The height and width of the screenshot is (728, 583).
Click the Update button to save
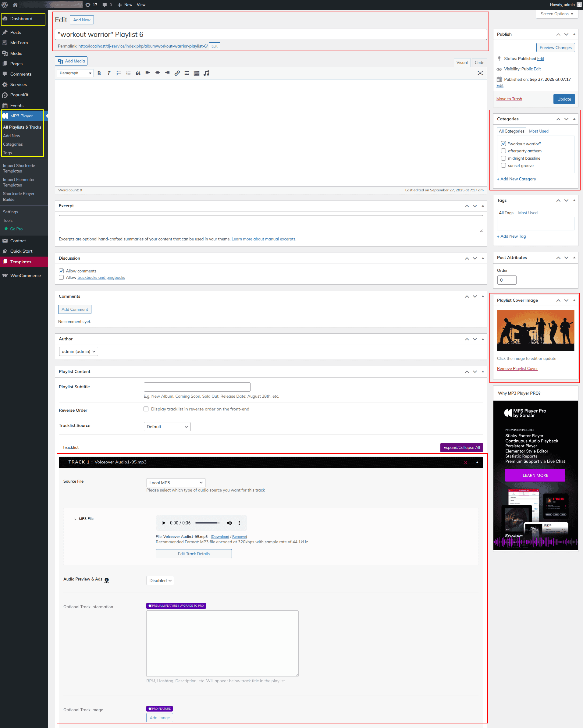(x=564, y=99)
